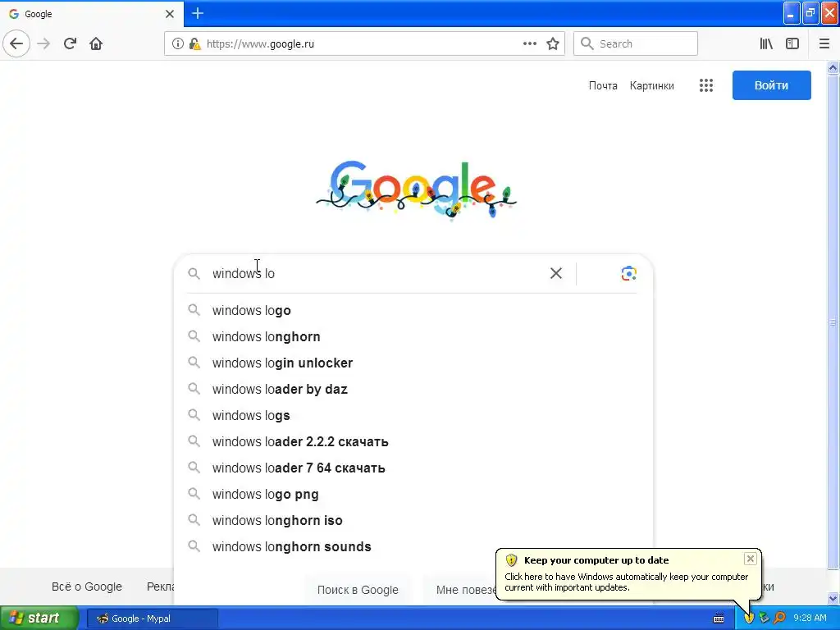The width and height of the screenshot is (840, 630).
Task: Click the page scrollbar down arrow
Action: [x=833, y=598]
